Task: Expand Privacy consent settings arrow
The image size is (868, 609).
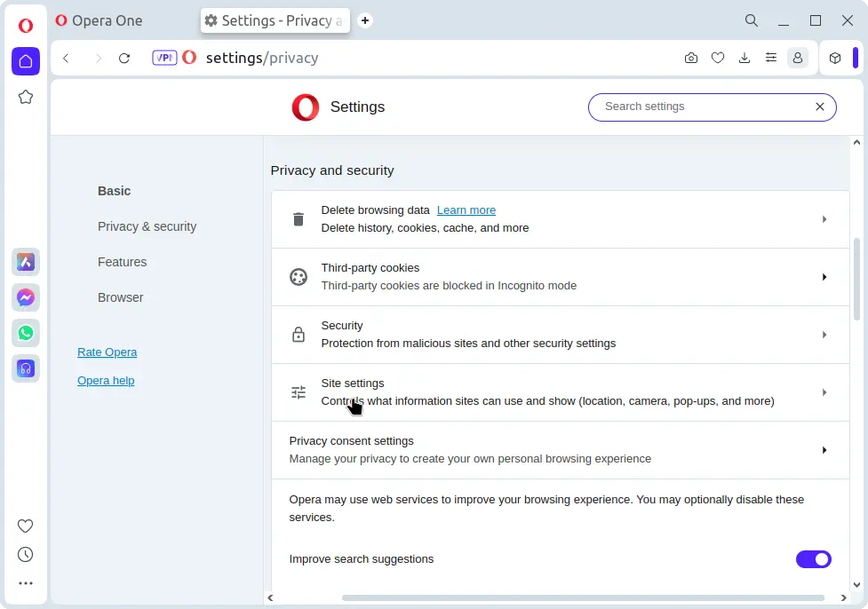Action: click(x=824, y=450)
